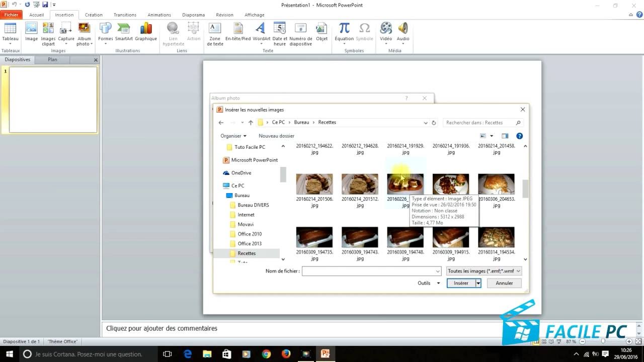Insert a table with the Tableau icon

tap(10, 33)
